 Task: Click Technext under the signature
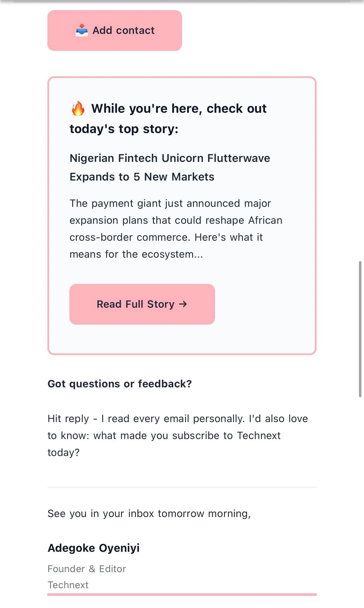pos(68,585)
